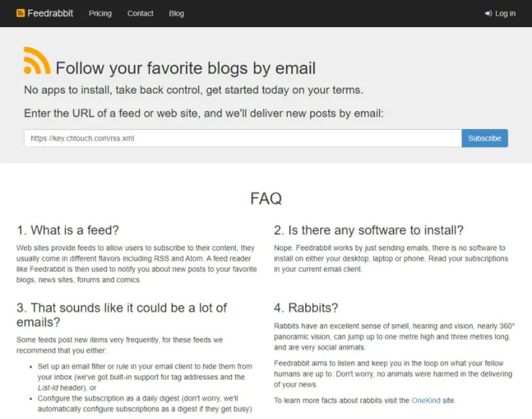This screenshot has width=532, height=419.
Task: Click the sign-in arrow icon
Action: click(488, 13)
